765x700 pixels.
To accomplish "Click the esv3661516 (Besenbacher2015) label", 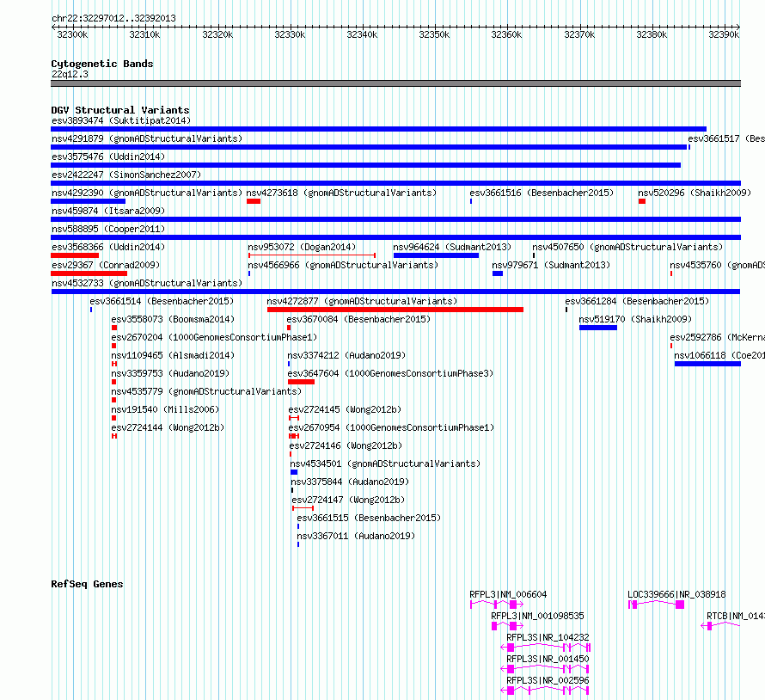I will click(542, 193).
